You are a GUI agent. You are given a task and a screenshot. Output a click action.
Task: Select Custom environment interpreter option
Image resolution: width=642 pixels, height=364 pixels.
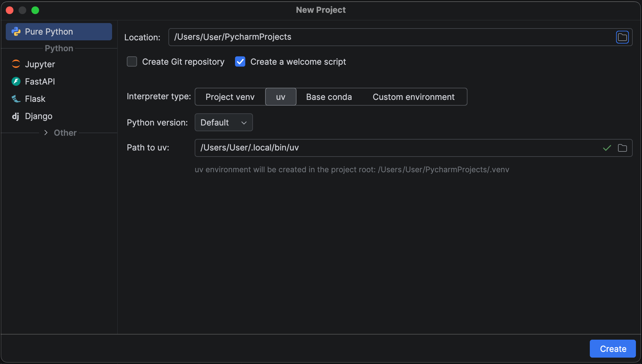click(413, 97)
